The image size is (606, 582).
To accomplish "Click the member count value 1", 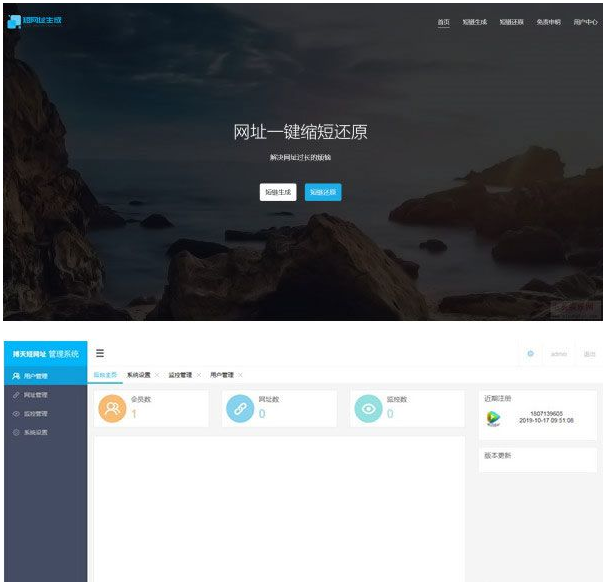I will [134, 414].
